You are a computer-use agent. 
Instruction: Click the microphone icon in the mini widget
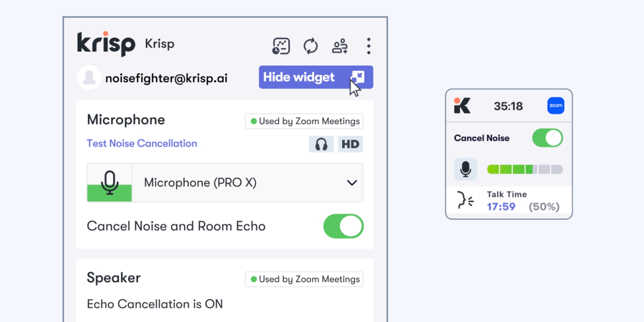[x=466, y=169]
